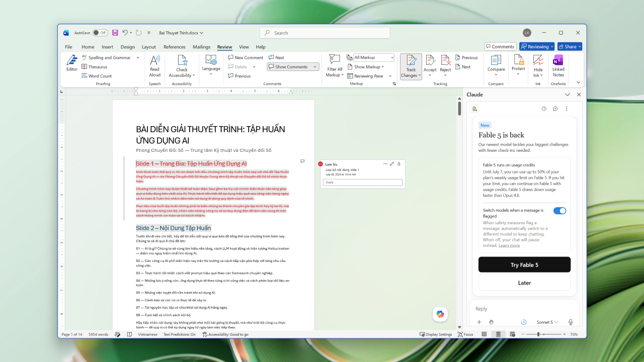Open Reviewing mode dropdown
The image size is (644, 362).
pyautogui.click(x=537, y=47)
